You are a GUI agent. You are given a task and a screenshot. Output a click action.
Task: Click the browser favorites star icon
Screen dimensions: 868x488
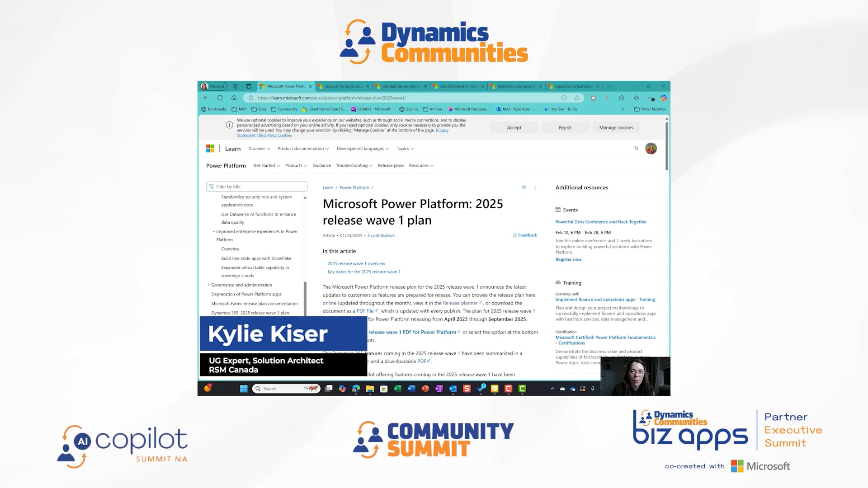pyautogui.click(x=578, y=98)
